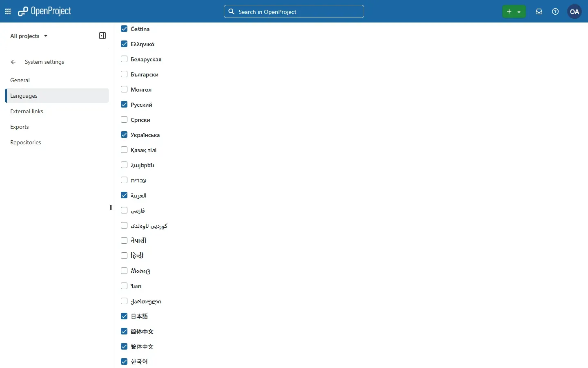Click the search magnifier icon

tap(232, 11)
